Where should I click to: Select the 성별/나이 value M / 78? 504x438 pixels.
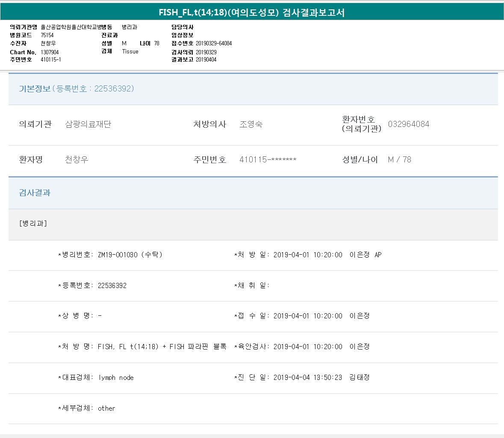click(399, 160)
